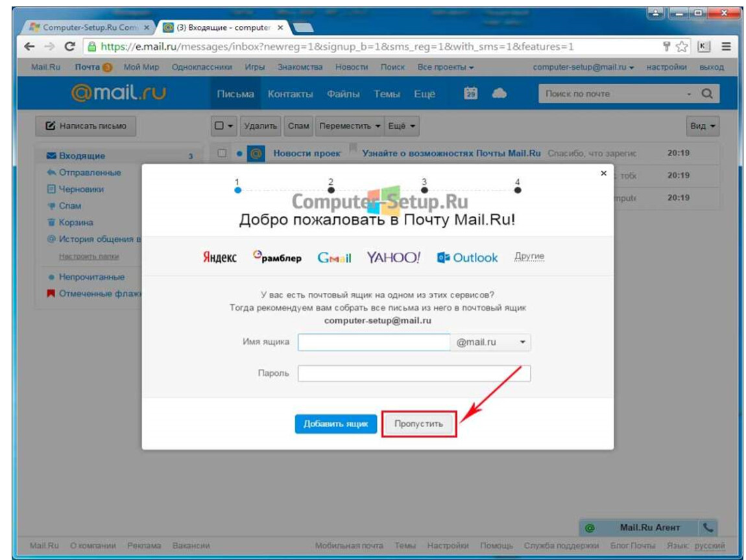This screenshot has height=560, width=746.
Task: Click the Спам toolbar button
Action: (298, 126)
